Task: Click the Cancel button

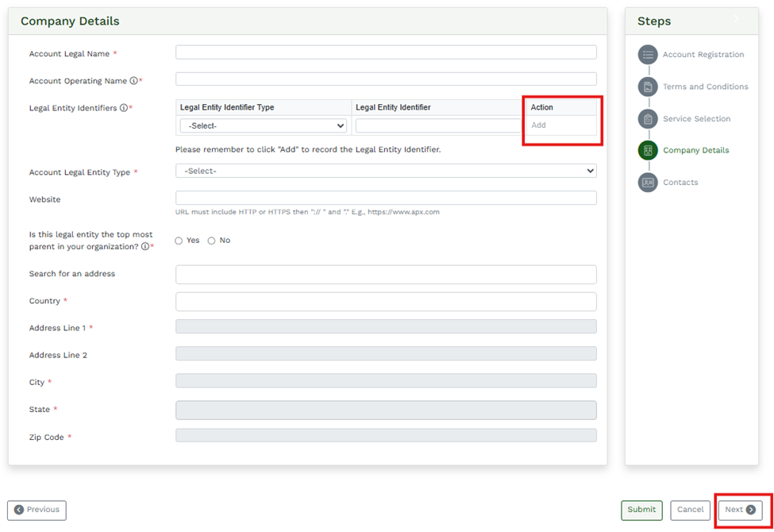Action: tap(690, 510)
